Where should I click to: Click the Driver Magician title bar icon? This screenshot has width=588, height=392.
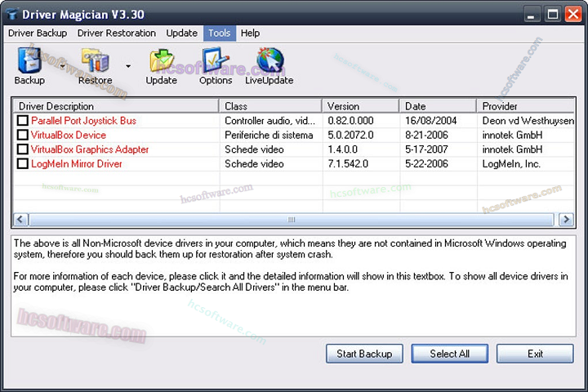12,14
